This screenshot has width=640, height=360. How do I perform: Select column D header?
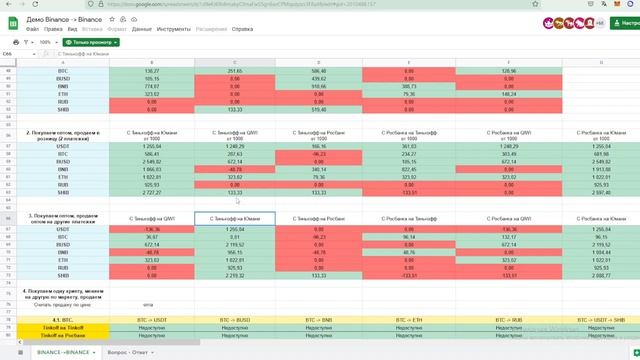tap(318, 62)
